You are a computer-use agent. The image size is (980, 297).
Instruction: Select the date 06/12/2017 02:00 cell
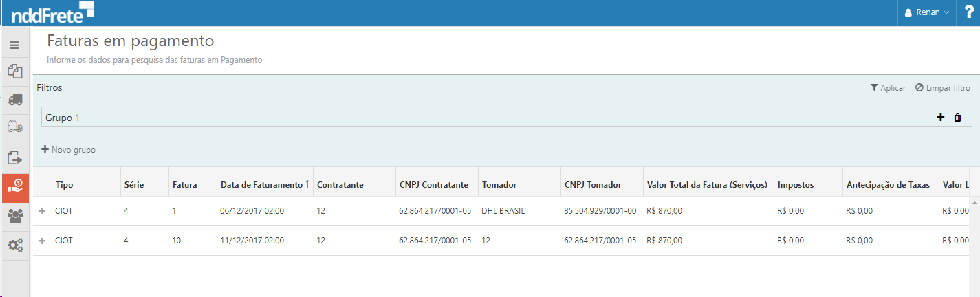click(252, 211)
